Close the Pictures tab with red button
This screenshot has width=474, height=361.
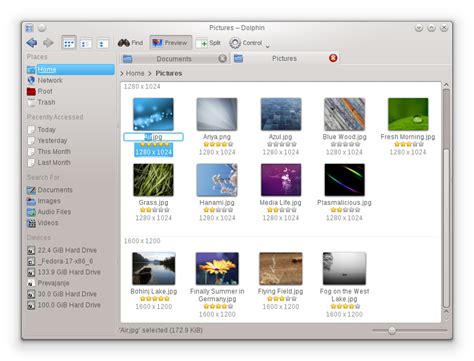click(x=333, y=58)
